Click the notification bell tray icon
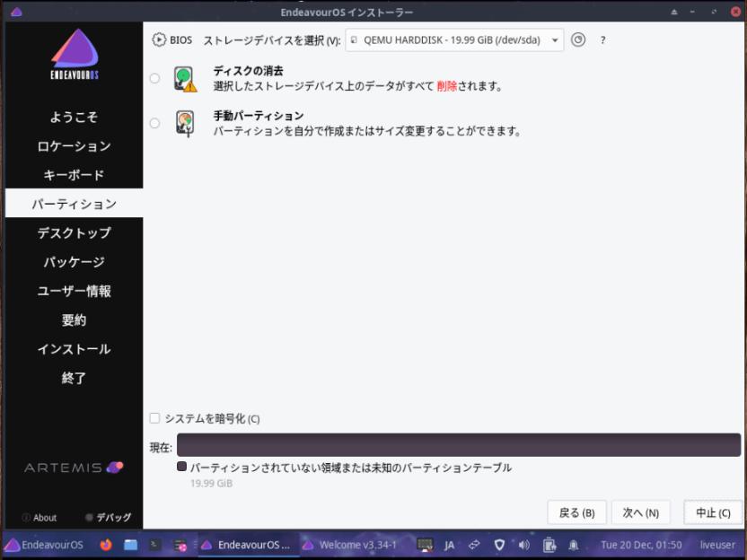This screenshot has width=747, height=560. pos(574,545)
